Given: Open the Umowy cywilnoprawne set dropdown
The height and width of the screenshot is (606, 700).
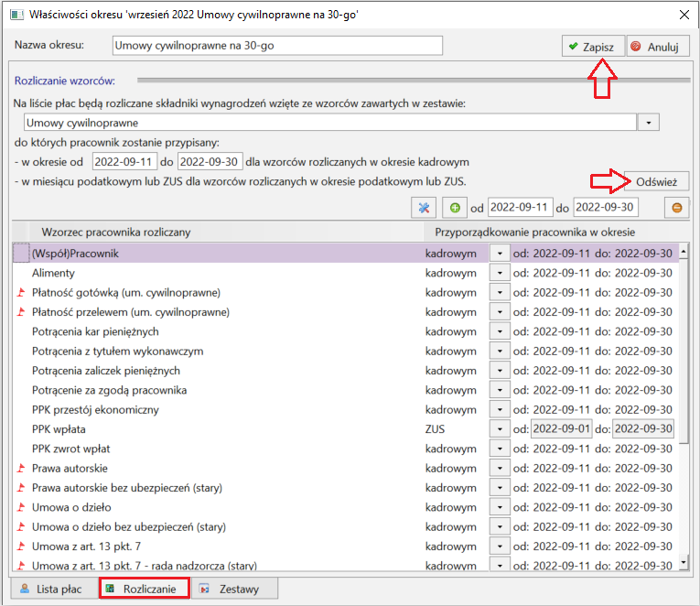Looking at the screenshot, I should click(x=649, y=123).
